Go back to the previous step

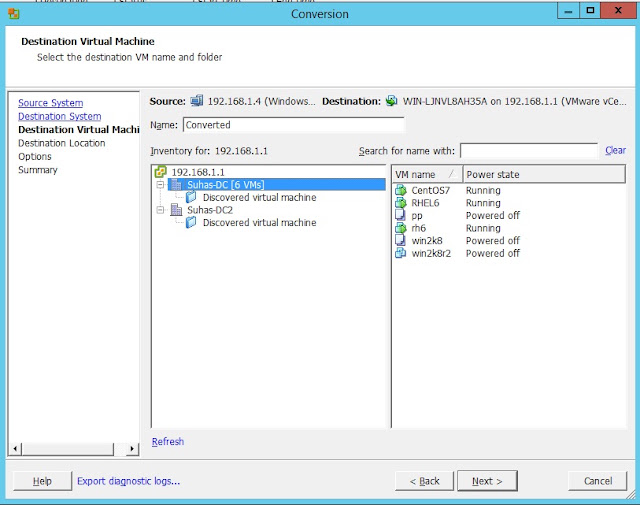click(424, 481)
